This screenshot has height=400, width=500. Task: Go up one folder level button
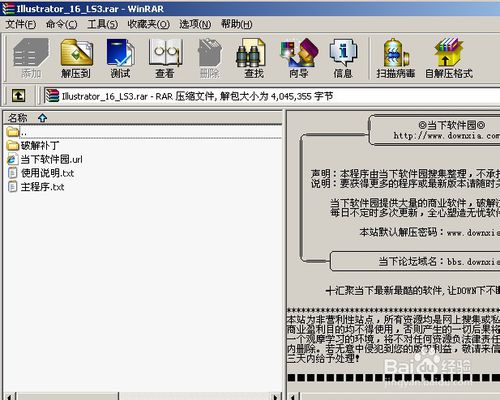point(18,96)
